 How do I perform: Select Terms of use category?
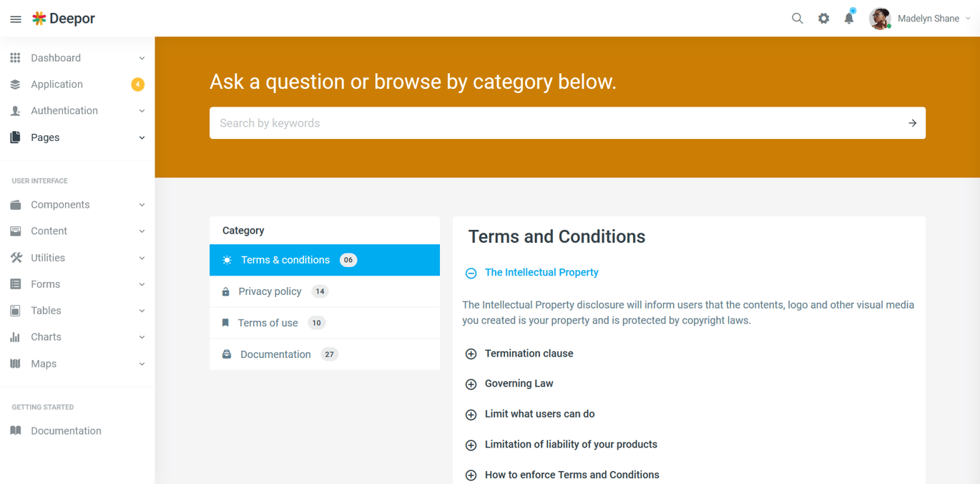[325, 323]
